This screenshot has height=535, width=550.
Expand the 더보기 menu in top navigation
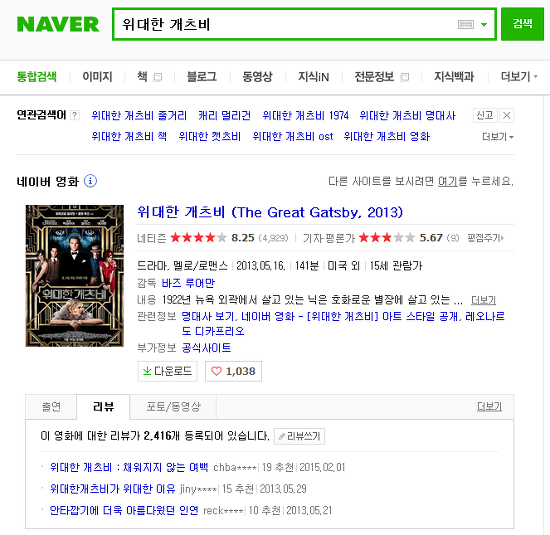tap(519, 76)
